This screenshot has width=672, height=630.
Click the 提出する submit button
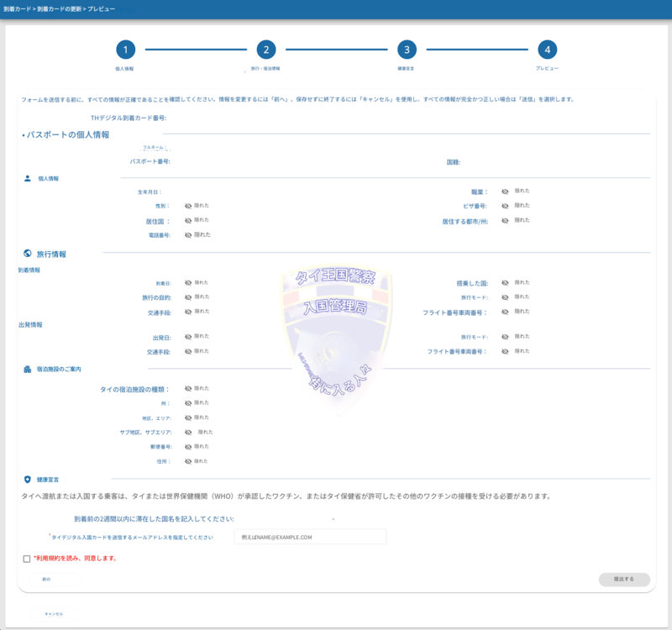coord(624,579)
